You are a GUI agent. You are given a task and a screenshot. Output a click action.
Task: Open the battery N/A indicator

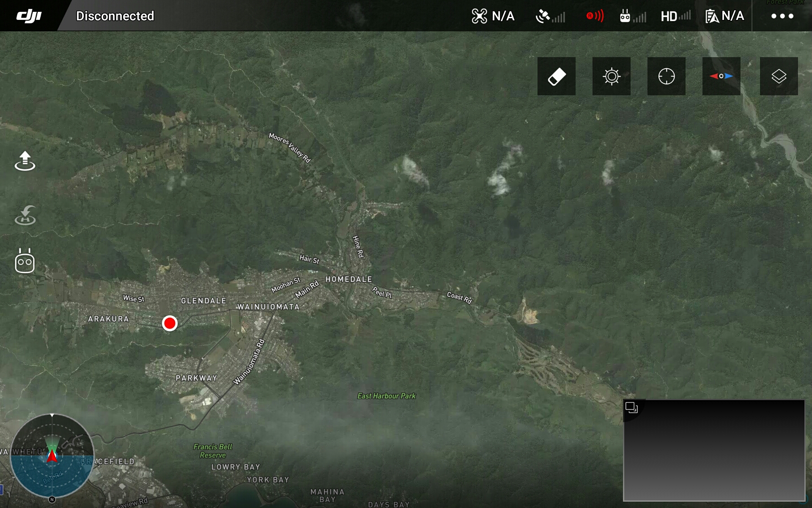(x=724, y=16)
